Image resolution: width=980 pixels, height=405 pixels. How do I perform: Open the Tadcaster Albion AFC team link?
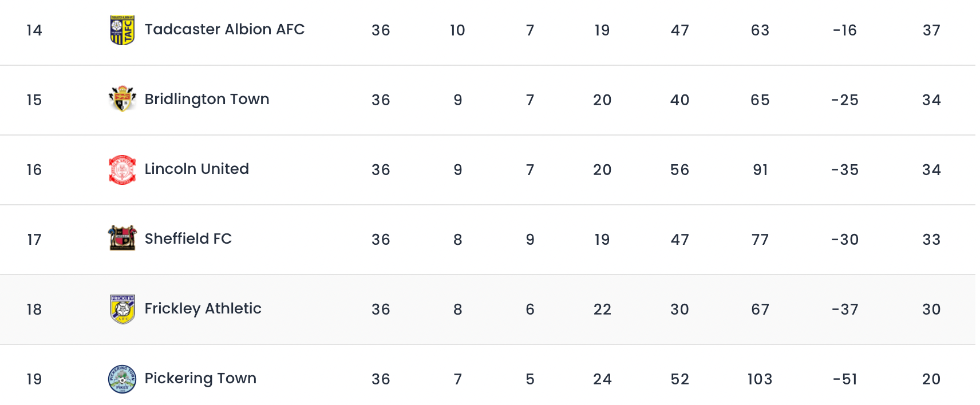[x=224, y=29]
